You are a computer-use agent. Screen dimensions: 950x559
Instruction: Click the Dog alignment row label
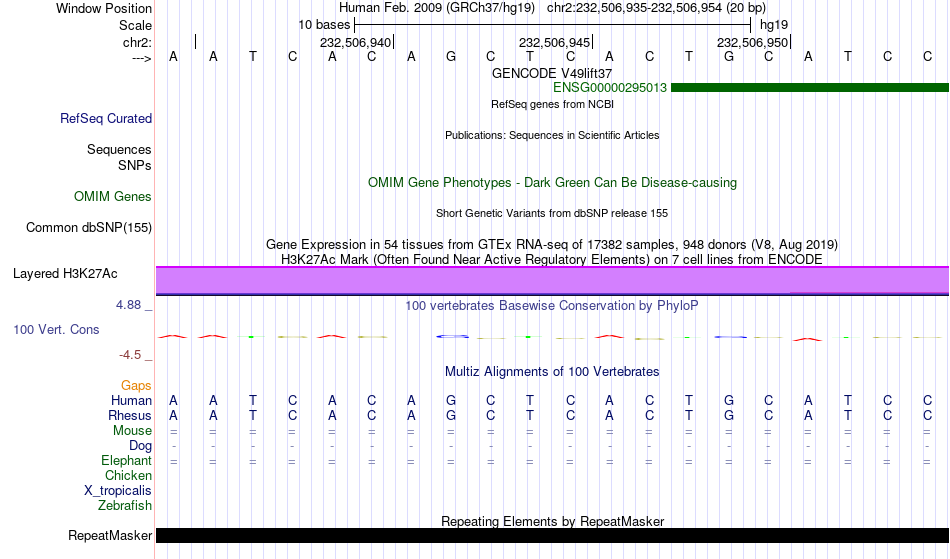pyautogui.click(x=140, y=446)
